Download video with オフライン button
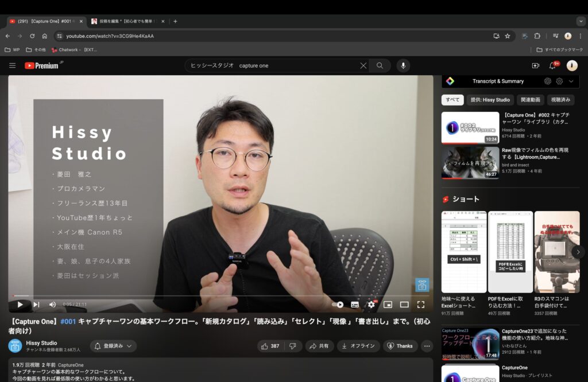Screen dimensions: 588x382 358,346
